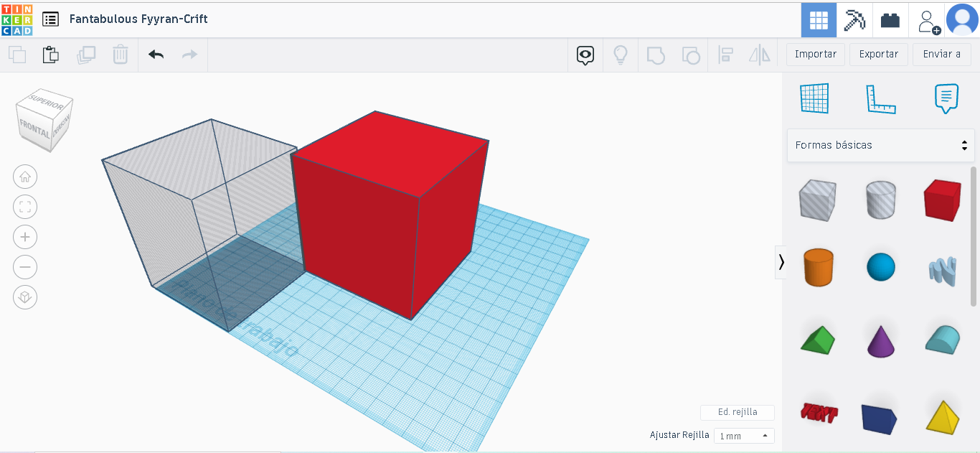The width and height of the screenshot is (980, 453).
Task: Invite collaborators with add person icon
Action: pos(929,22)
